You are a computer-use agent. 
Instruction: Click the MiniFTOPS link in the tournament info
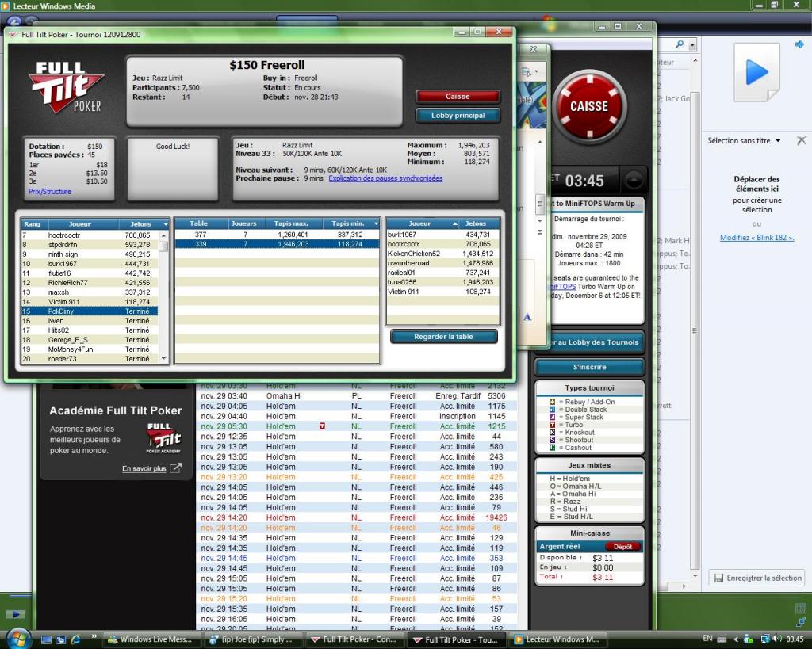[563, 287]
